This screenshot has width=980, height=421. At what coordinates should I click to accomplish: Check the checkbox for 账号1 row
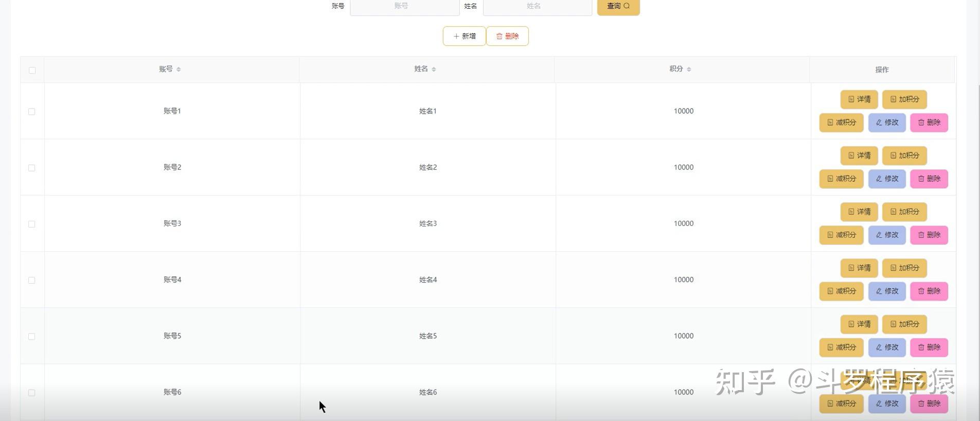tap(31, 112)
